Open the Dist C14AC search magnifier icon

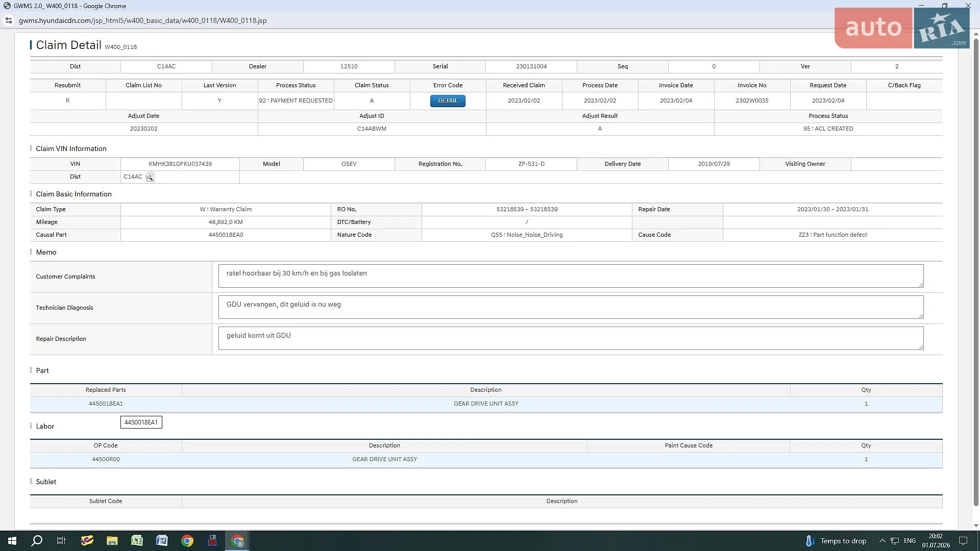[x=150, y=177]
